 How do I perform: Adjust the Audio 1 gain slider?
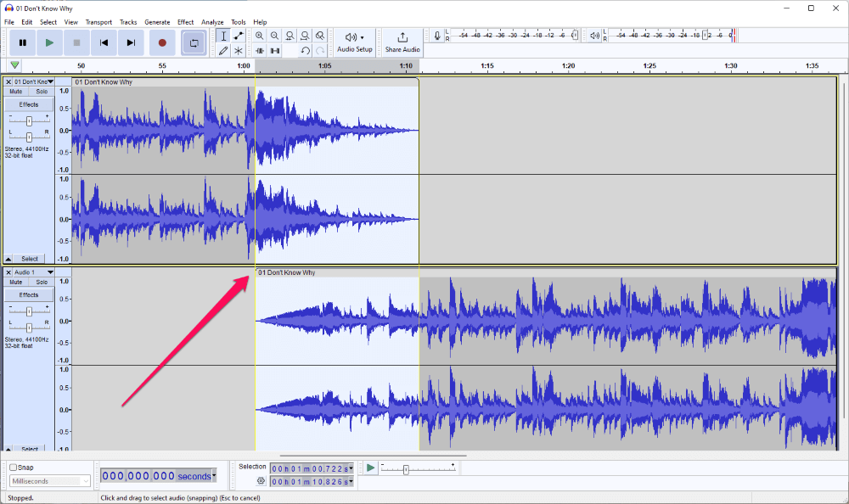29,311
